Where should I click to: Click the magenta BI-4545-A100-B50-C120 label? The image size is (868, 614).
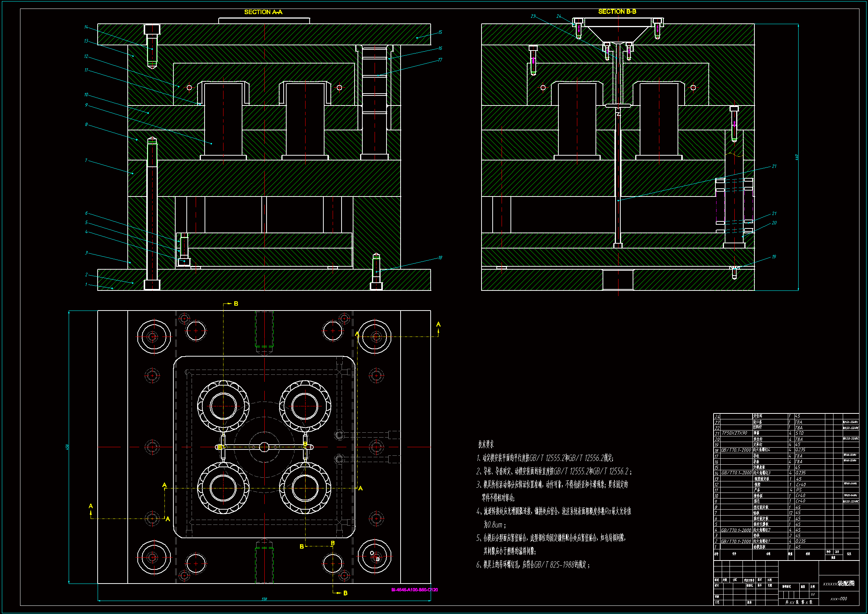(x=414, y=590)
